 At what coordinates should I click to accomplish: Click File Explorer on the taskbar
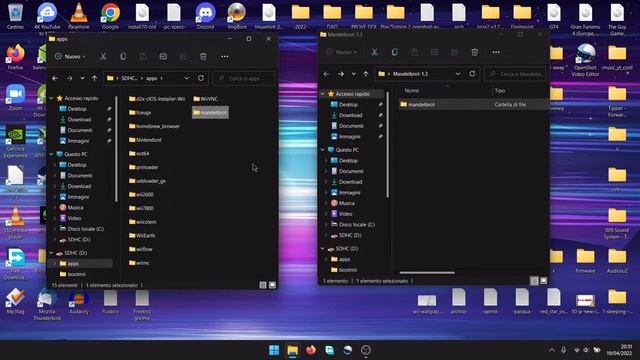pyautogui.click(x=293, y=350)
